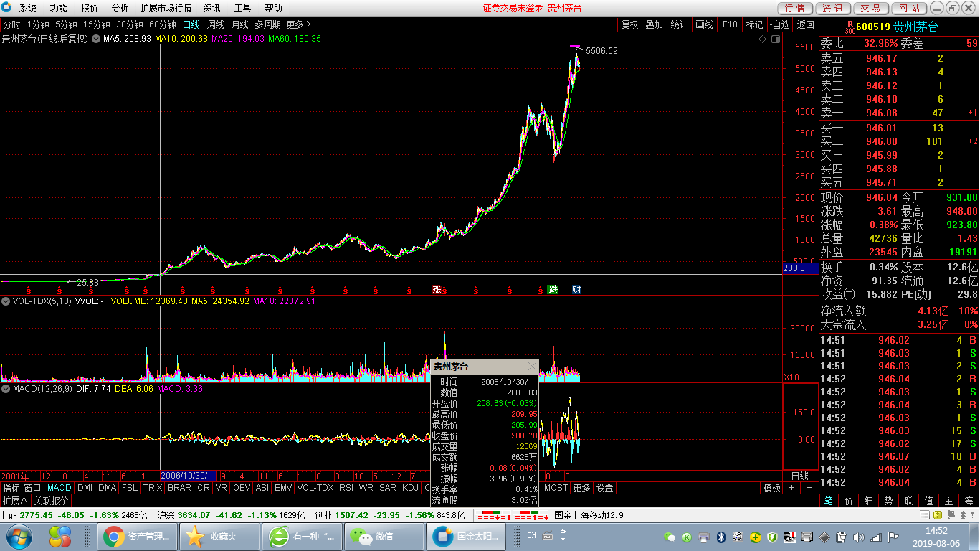Screen dimensions: 980x551
Task: Select the MACD indicator tab
Action: click(x=60, y=488)
